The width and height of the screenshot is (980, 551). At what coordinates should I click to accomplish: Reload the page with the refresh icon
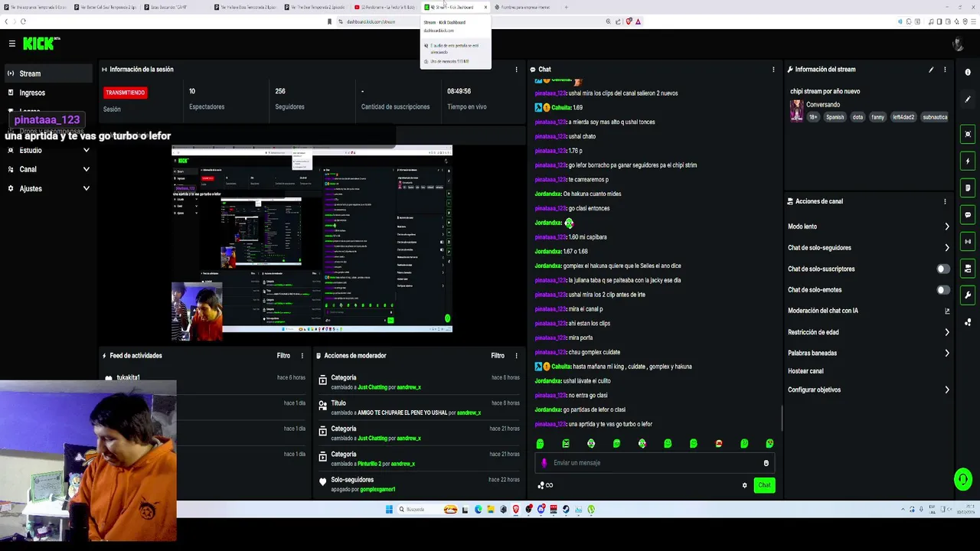[23, 21]
